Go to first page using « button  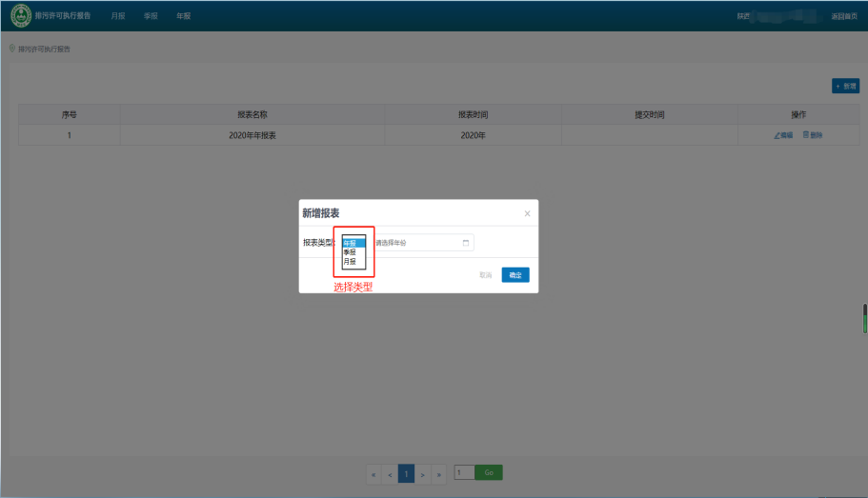click(373, 473)
